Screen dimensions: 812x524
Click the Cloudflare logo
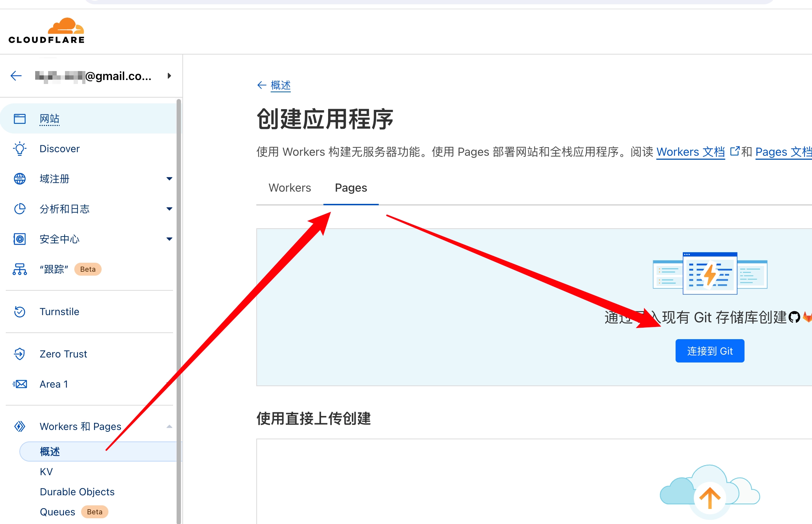[x=47, y=31]
